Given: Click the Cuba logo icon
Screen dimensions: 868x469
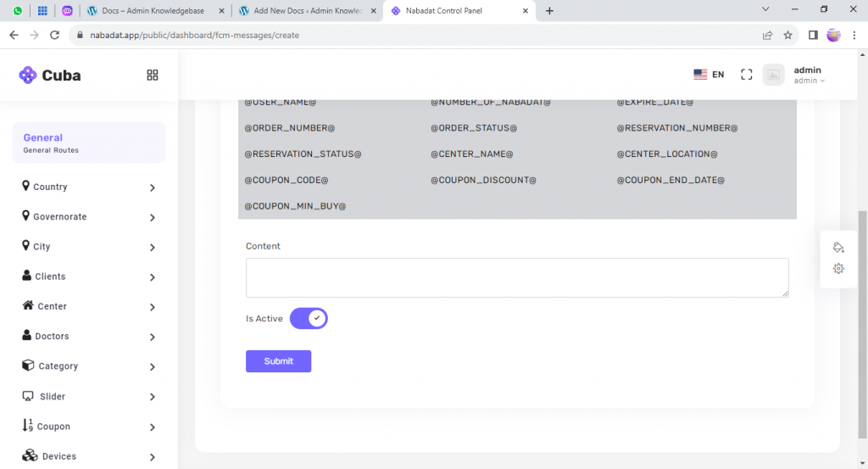Looking at the screenshot, I should [x=28, y=75].
